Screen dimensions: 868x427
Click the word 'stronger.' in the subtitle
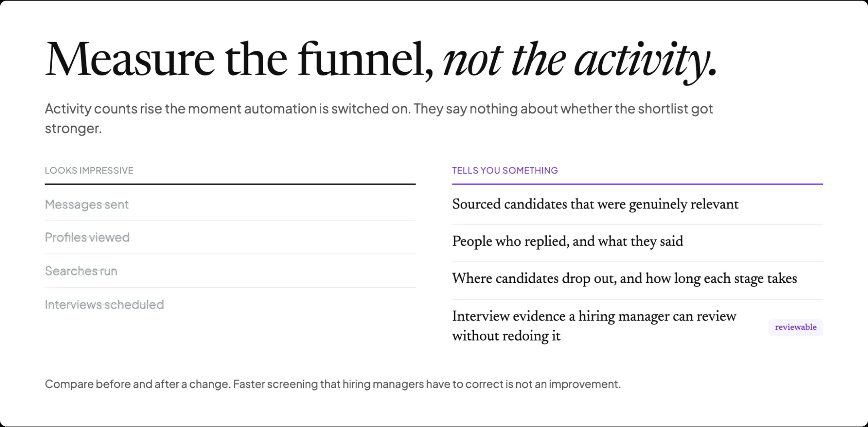coord(73,129)
